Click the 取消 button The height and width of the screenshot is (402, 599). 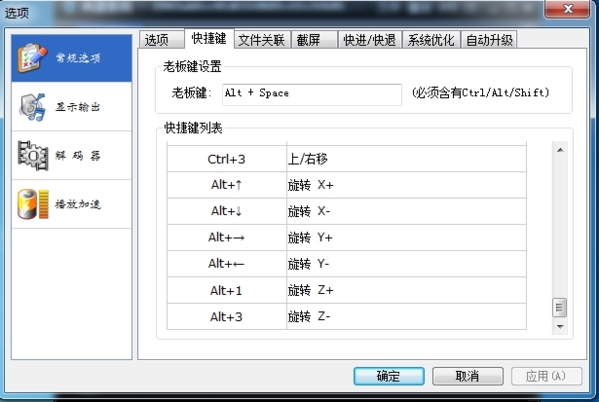coord(467,376)
